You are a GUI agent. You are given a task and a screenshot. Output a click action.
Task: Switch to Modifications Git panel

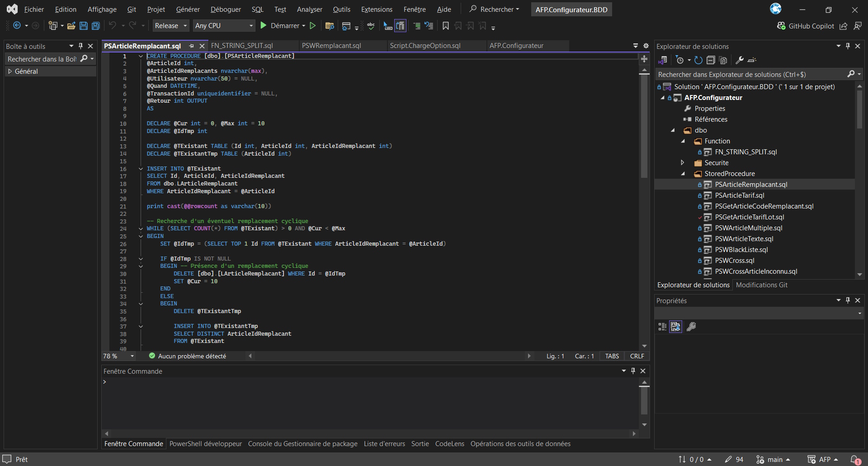point(761,285)
